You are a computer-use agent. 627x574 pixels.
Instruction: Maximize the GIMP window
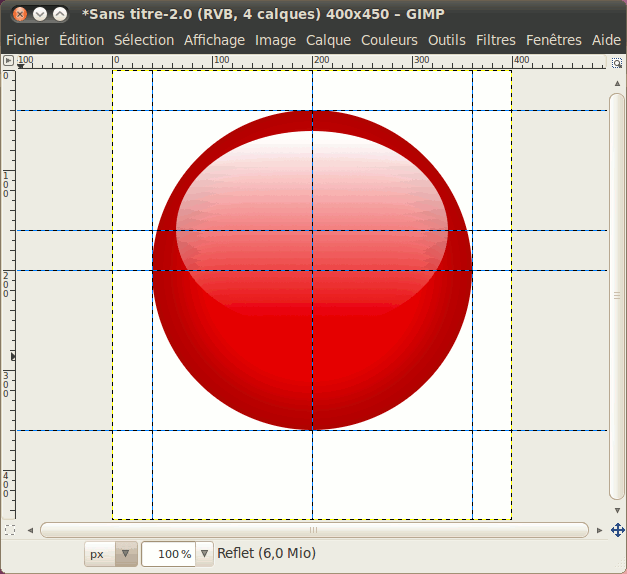tap(60, 14)
